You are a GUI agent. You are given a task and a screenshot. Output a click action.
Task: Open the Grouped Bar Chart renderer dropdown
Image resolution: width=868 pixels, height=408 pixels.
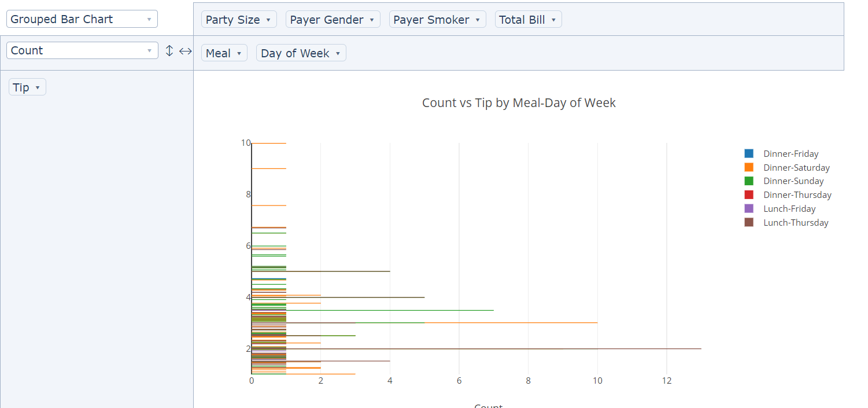click(82, 19)
